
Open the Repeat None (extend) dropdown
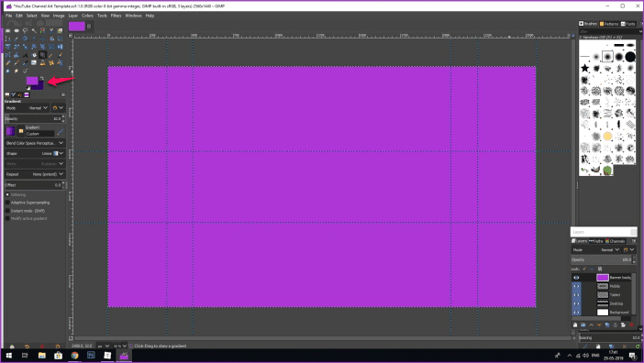[35, 174]
